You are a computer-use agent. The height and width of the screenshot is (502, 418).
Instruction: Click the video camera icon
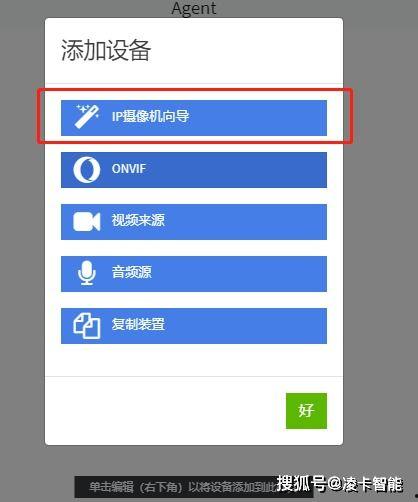(x=87, y=221)
